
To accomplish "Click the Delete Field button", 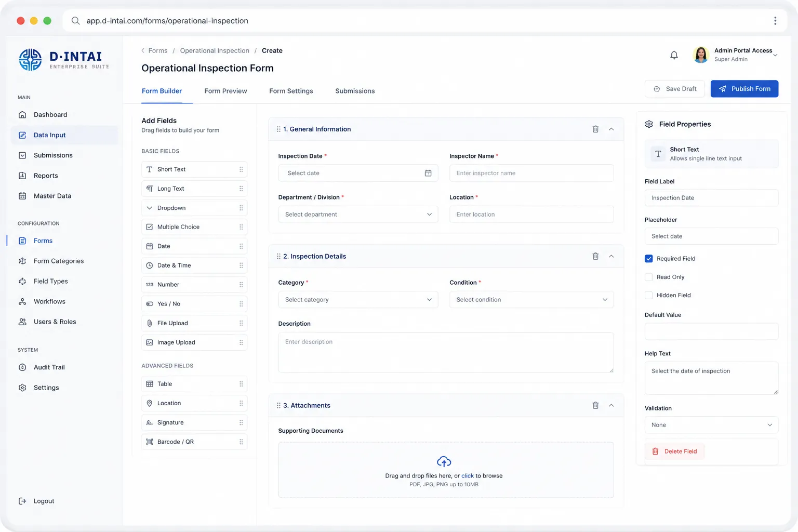I will 675,451.
